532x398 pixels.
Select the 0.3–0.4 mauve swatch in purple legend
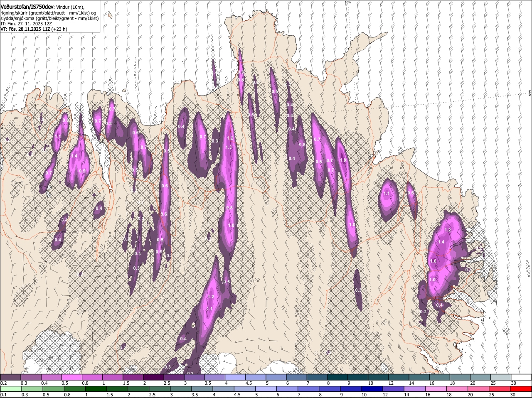tap(32, 377)
